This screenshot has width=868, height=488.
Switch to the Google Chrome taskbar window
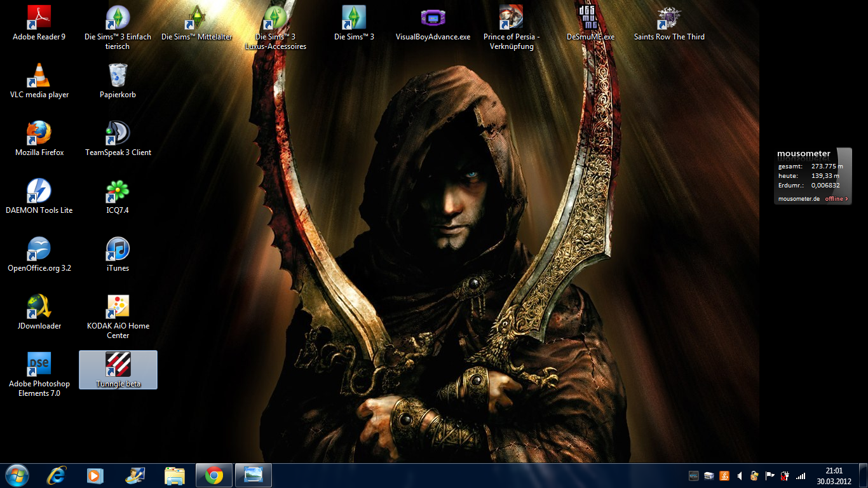(x=214, y=475)
